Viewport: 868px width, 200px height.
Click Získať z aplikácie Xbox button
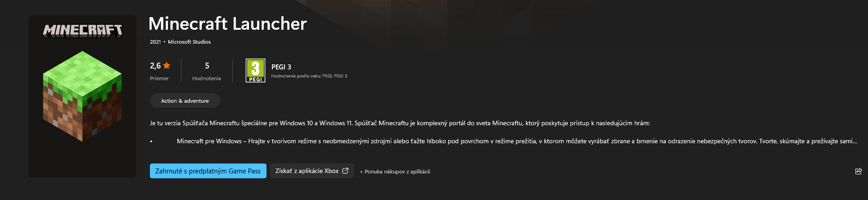tap(312, 171)
